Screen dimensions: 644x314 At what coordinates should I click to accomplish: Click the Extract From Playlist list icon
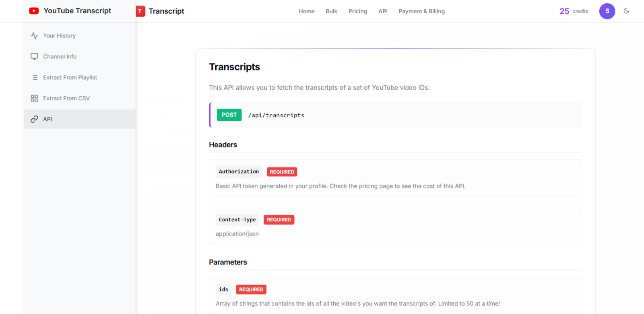35,78
